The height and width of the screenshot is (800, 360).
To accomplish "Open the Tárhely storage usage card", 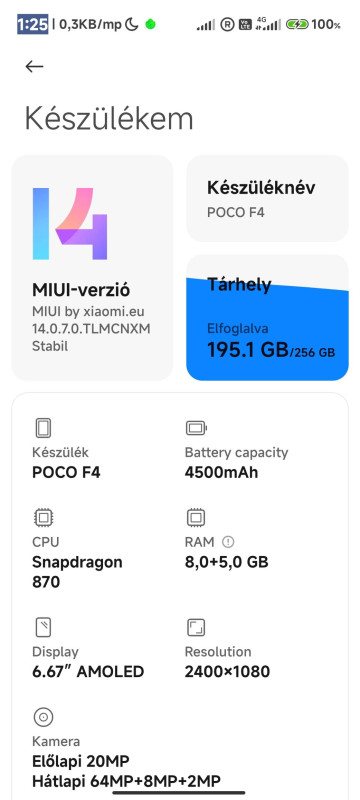I will pos(267,317).
